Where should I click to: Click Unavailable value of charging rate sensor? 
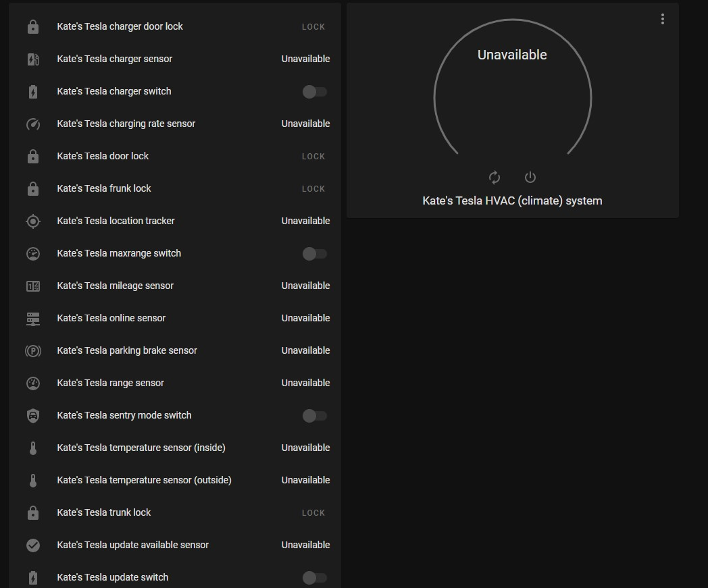(x=305, y=124)
